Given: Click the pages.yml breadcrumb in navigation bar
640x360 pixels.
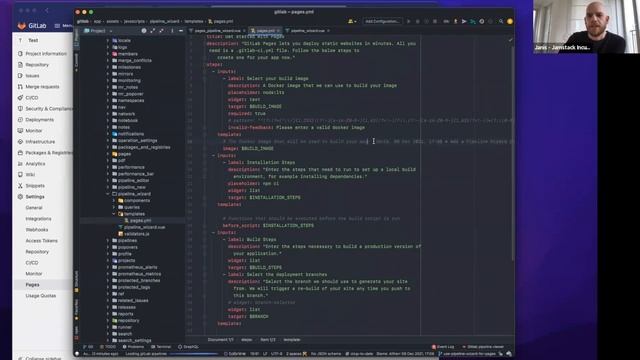Looking at the screenshot, I should pos(221,21).
